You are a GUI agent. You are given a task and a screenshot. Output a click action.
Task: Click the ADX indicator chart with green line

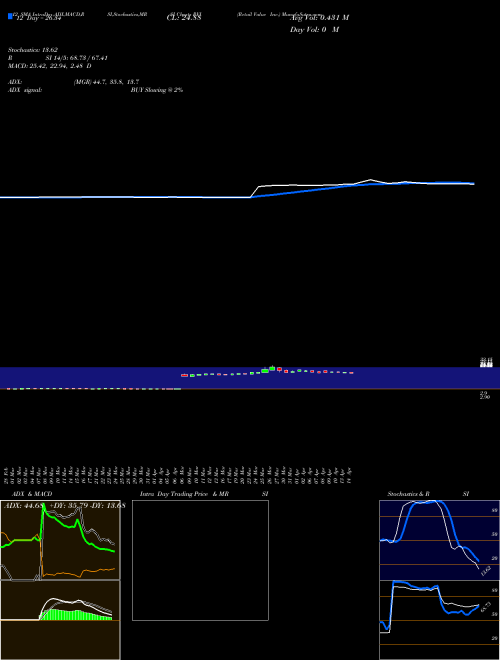(x=60, y=540)
